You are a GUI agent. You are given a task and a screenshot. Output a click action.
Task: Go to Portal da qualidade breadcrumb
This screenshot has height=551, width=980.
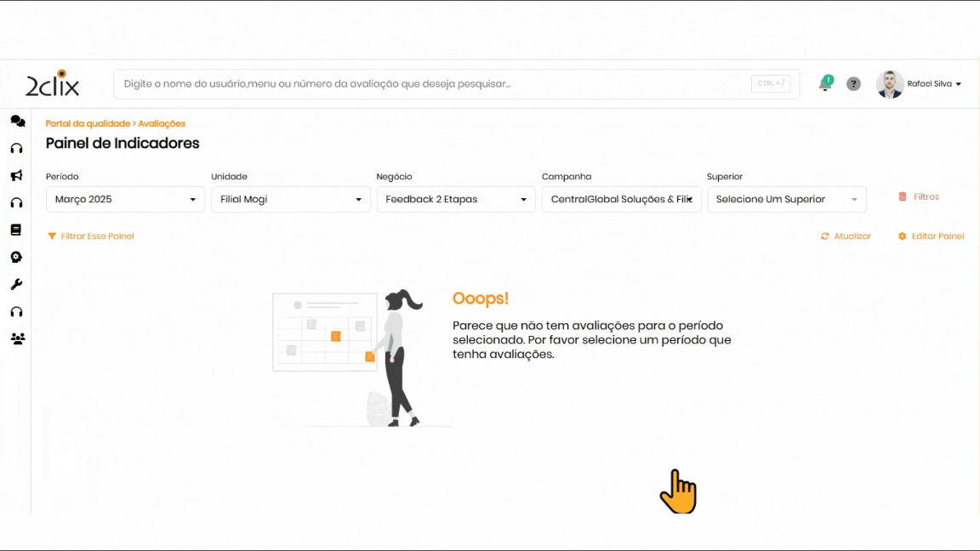(x=88, y=124)
